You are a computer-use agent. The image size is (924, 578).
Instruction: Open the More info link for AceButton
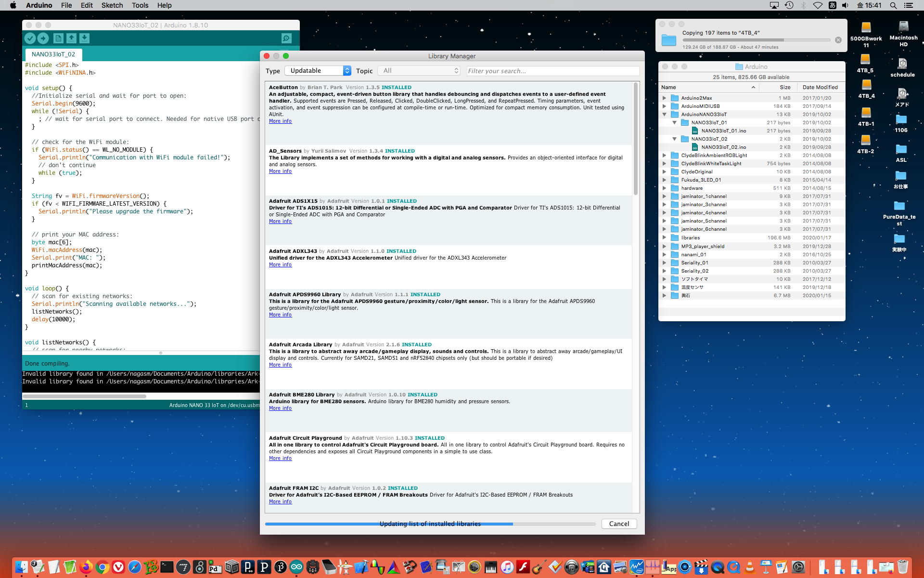coord(280,121)
